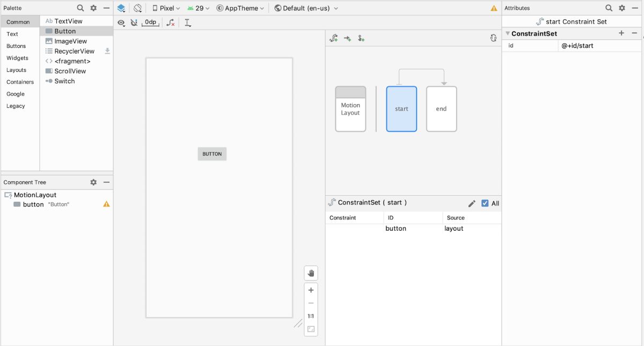The width and height of the screenshot is (644, 346).
Task: Click the Constraint column header
Action: coord(355,218)
